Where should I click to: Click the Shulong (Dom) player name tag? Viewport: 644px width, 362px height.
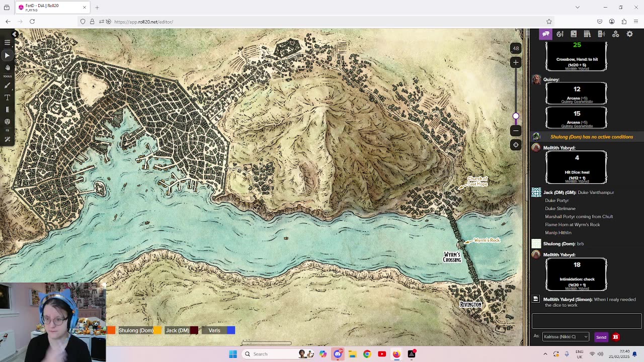[136, 330]
